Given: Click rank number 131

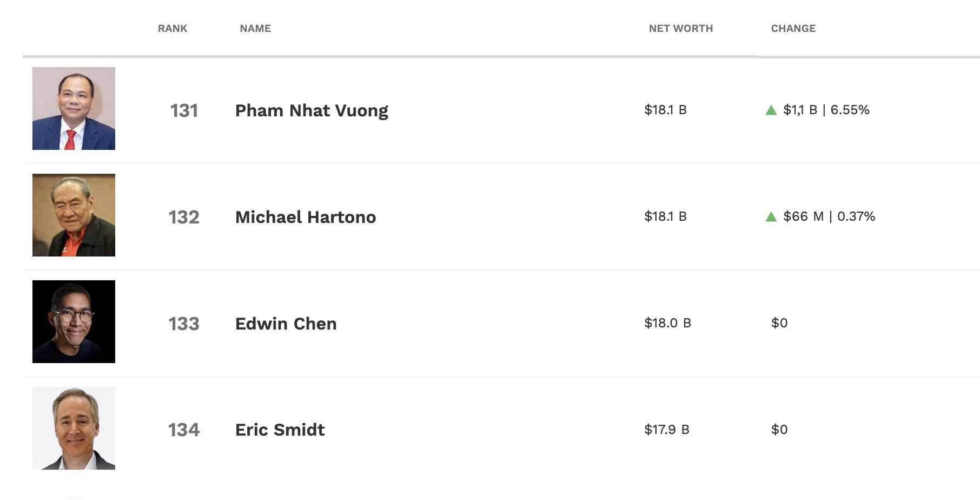Looking at the screenshot, I should 184,110.
